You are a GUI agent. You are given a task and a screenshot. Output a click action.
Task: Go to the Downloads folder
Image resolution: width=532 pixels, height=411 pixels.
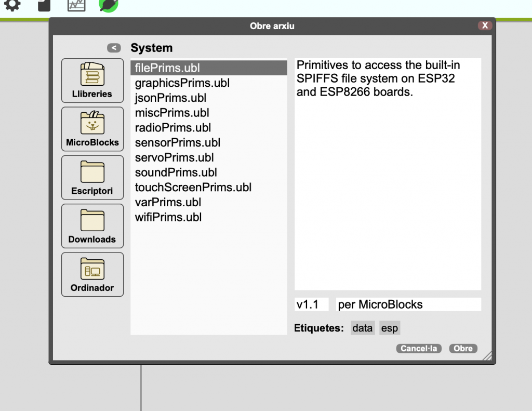point(92,226)
